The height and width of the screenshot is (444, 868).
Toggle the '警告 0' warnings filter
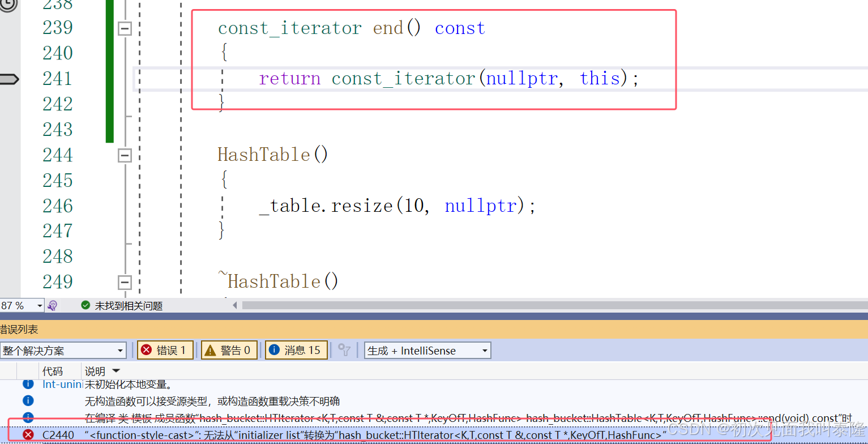[229, 350]
